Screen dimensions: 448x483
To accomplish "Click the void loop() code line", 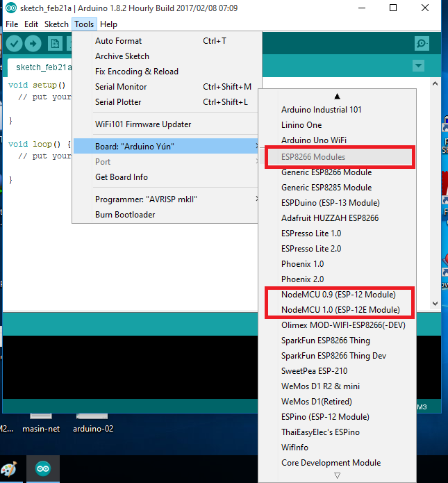I will (x=40, y=144).
